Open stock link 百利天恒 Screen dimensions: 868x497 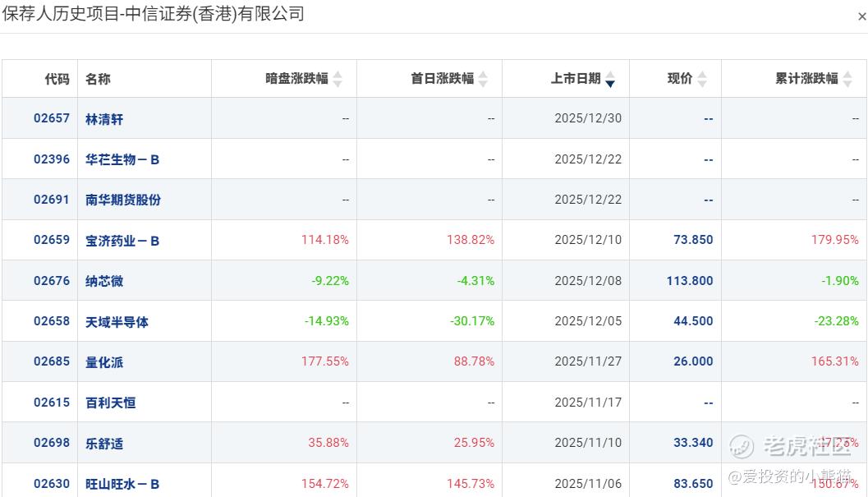(x=111, y=403)
